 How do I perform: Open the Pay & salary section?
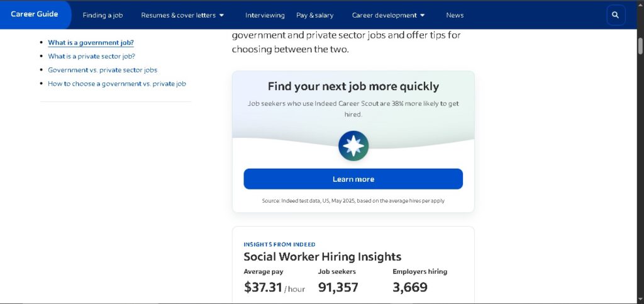[315, 15]
